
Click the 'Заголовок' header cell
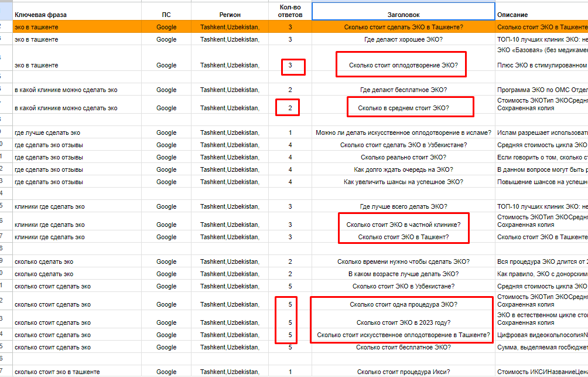click(x=404, y=11)
